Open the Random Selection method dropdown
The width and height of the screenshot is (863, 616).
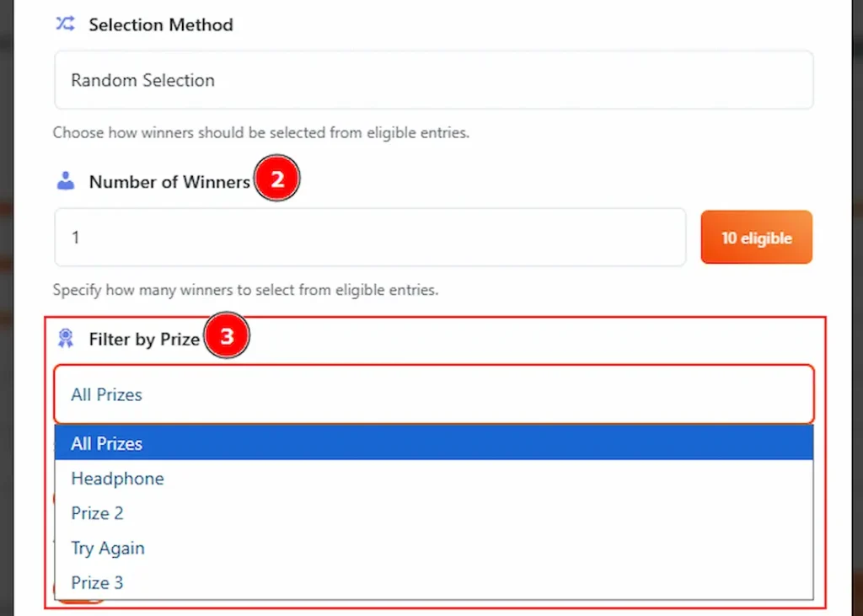(433, 80)
